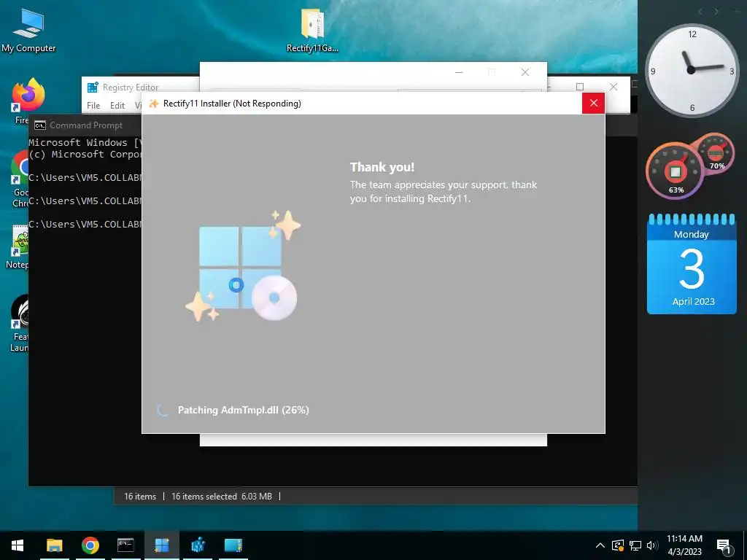Show hidden system tray icons
The height and width of the screenshot is (560, 747).
(600, 545)
